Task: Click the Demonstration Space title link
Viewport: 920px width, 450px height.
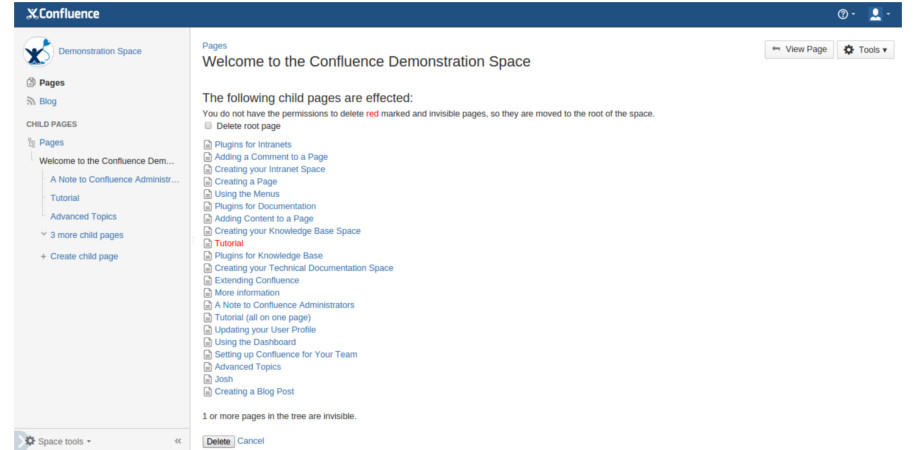Action: (100, 51)
